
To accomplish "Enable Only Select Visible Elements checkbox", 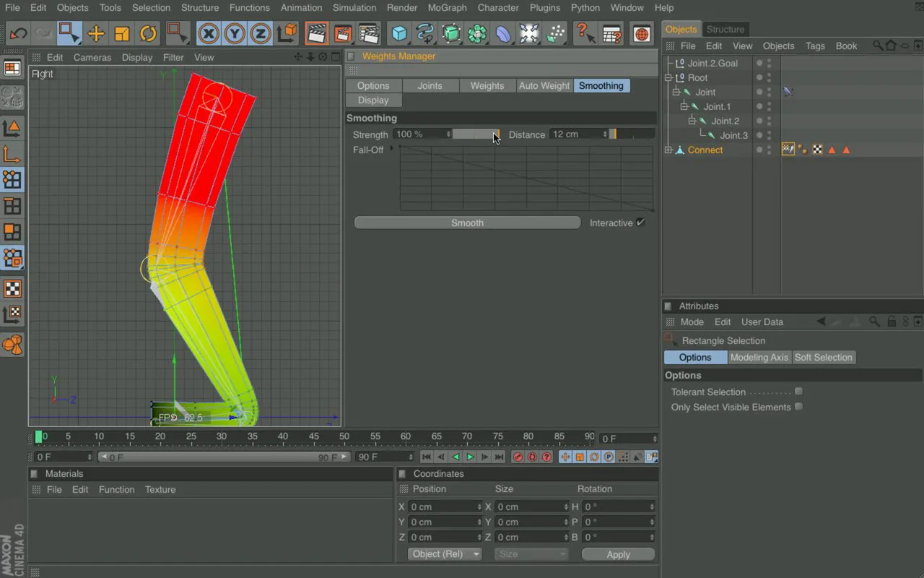I will pyautogui.click(x=798, y=407).
